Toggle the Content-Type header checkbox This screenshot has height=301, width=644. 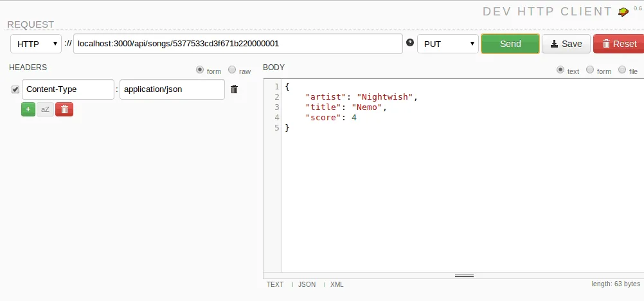click(x=15, y=89)
